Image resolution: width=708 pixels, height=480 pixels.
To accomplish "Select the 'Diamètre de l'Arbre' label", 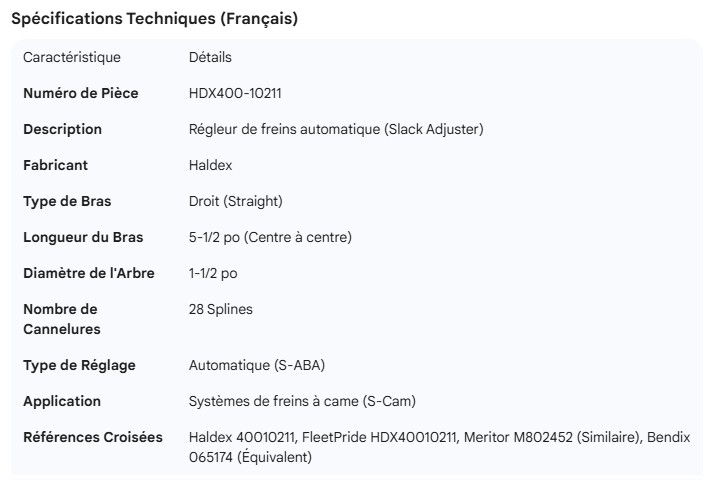I will (88, 273).
